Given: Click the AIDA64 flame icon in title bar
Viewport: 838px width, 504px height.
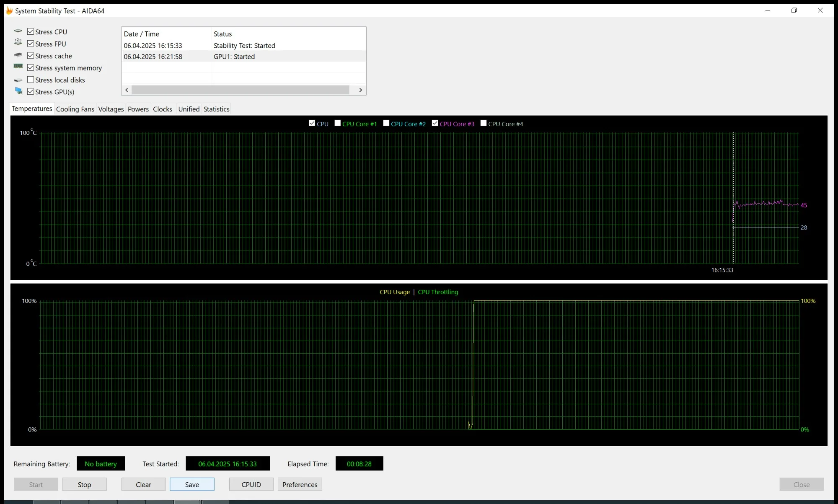Looking at the screenshot, I should point(9,10).
